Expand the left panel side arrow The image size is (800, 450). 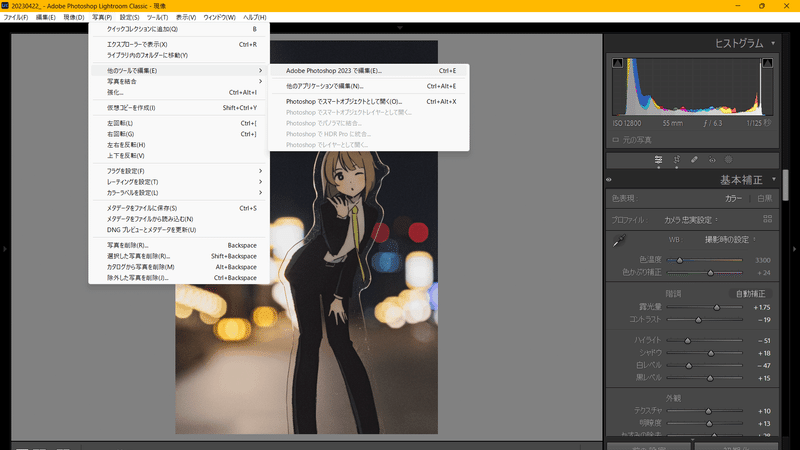point(5,249)
